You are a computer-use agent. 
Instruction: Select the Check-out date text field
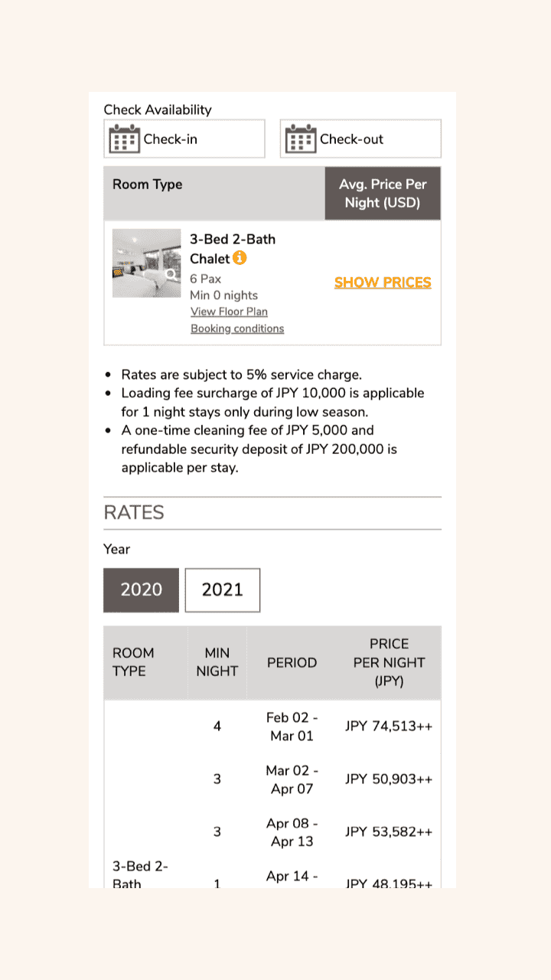coord(360,139)
